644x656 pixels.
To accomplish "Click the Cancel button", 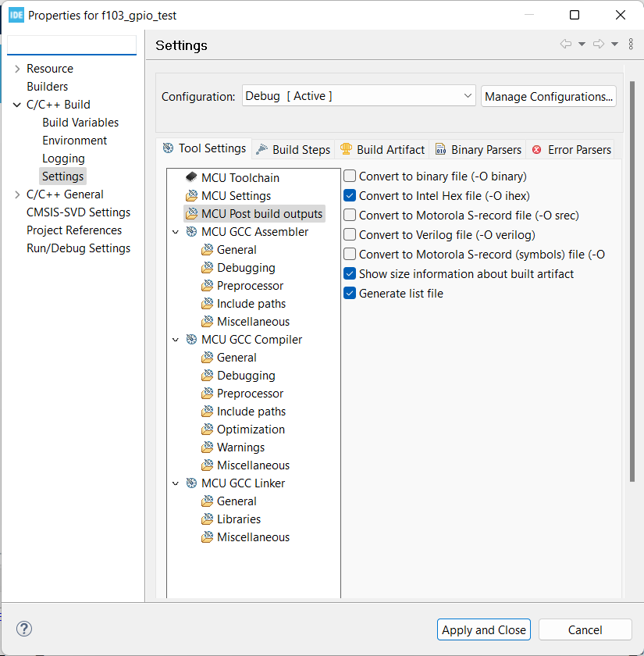I will point(585,629).
